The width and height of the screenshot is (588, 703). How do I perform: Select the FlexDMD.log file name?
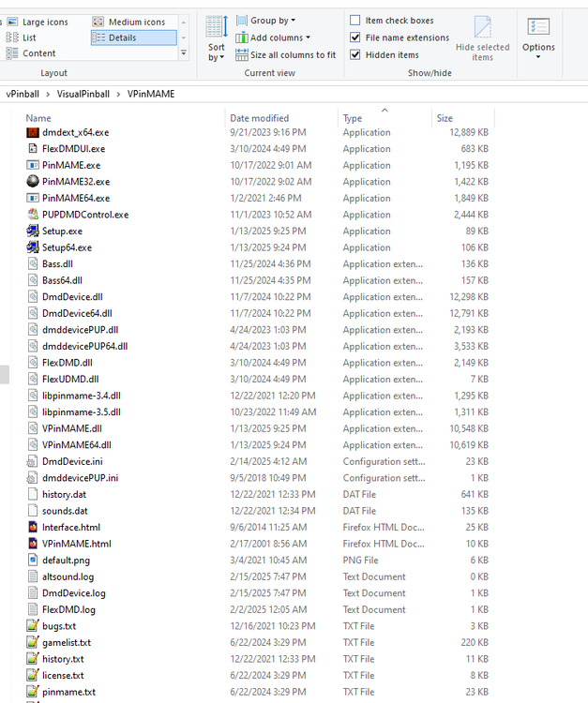click(x=68, y=610)
